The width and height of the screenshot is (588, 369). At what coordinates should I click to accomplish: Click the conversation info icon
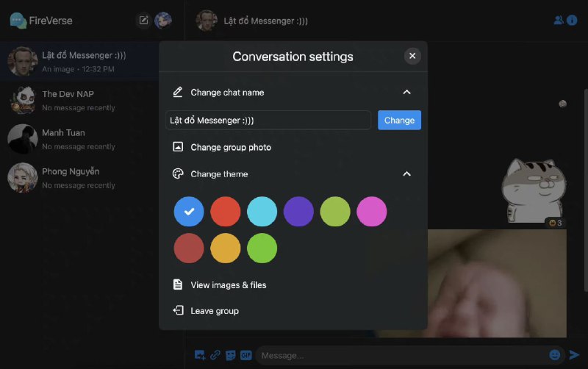(572, 21)
